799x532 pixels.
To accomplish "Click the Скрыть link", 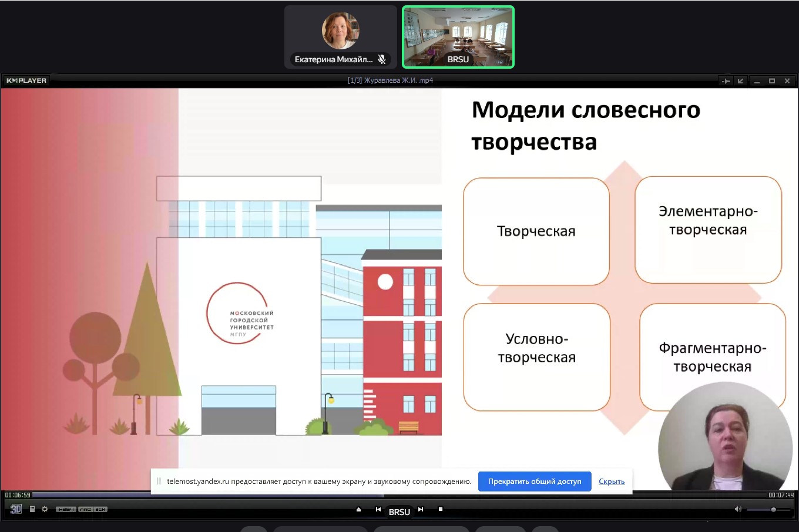I will pyautogui.click(x=612, y=482).
